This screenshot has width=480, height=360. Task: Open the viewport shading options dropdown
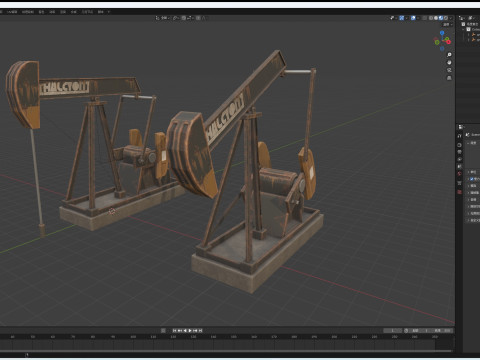coord(451,18)
